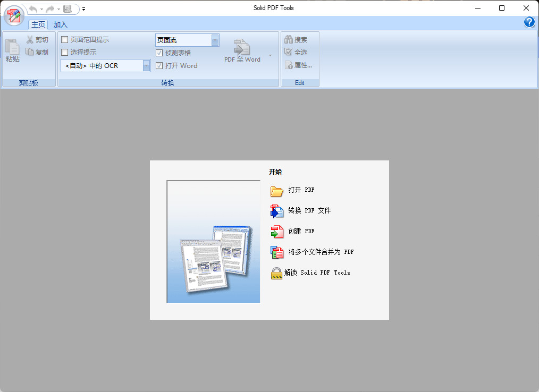Click the 转换 PDF 文件 icon

point(277,211)
